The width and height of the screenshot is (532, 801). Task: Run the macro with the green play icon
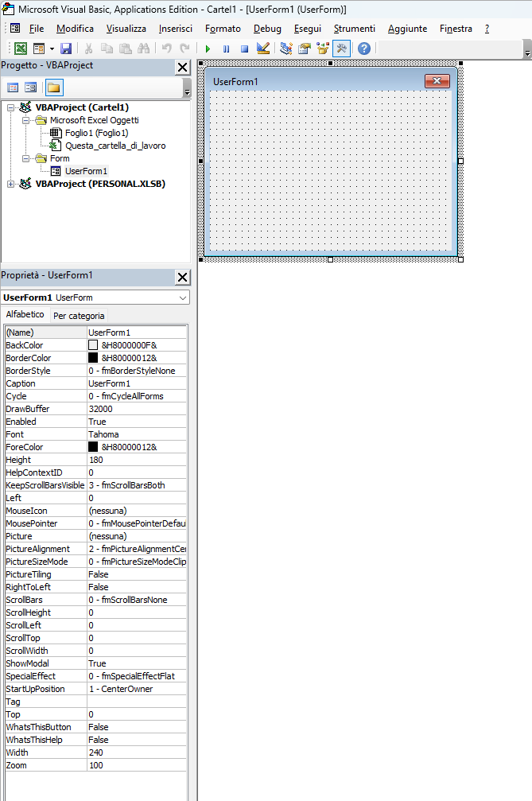coord(208,49)
